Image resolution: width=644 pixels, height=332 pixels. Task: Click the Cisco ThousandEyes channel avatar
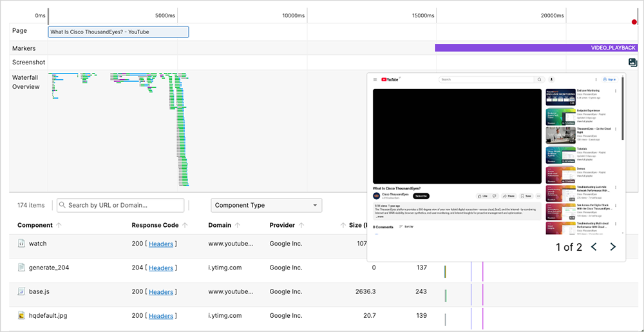click(376, 196)
